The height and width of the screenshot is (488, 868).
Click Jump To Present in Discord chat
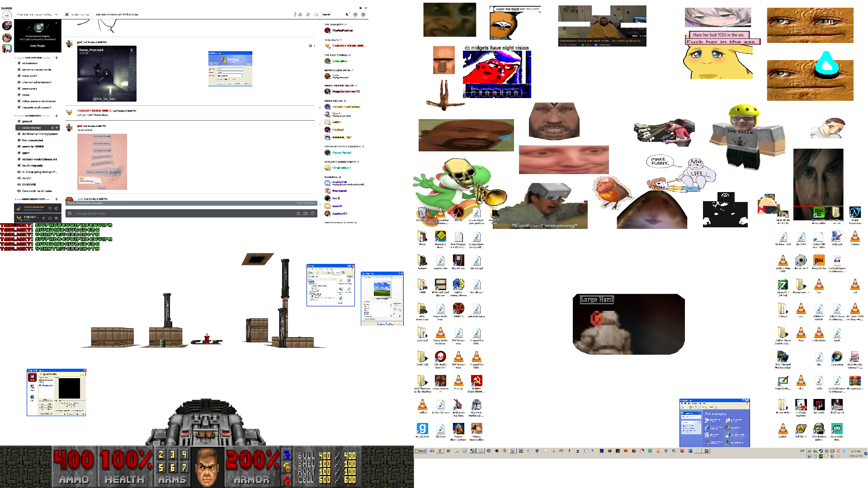[x=306, y=203]
